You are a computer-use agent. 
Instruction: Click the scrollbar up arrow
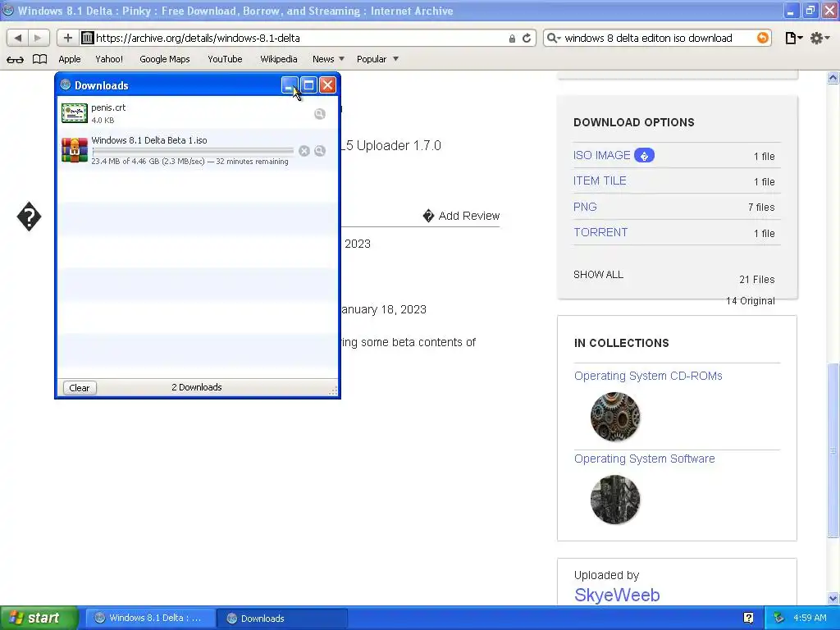pos(833,78)
